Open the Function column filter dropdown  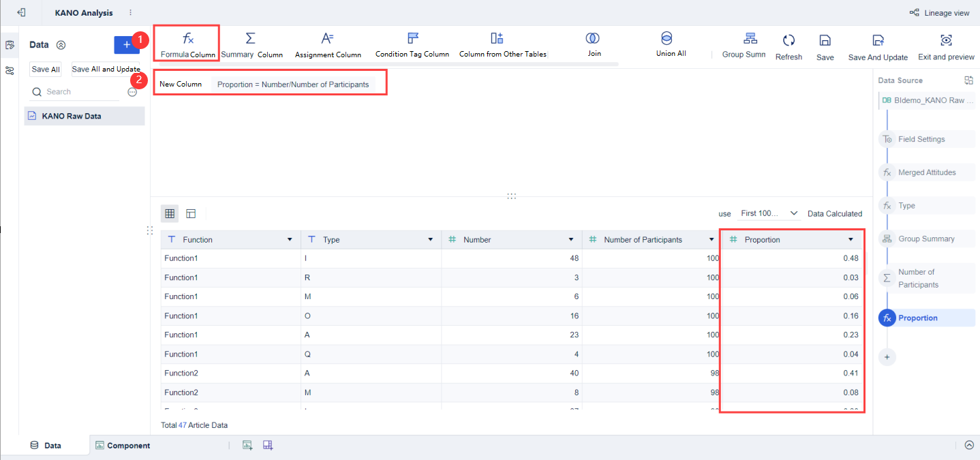[x=290, y=239]
